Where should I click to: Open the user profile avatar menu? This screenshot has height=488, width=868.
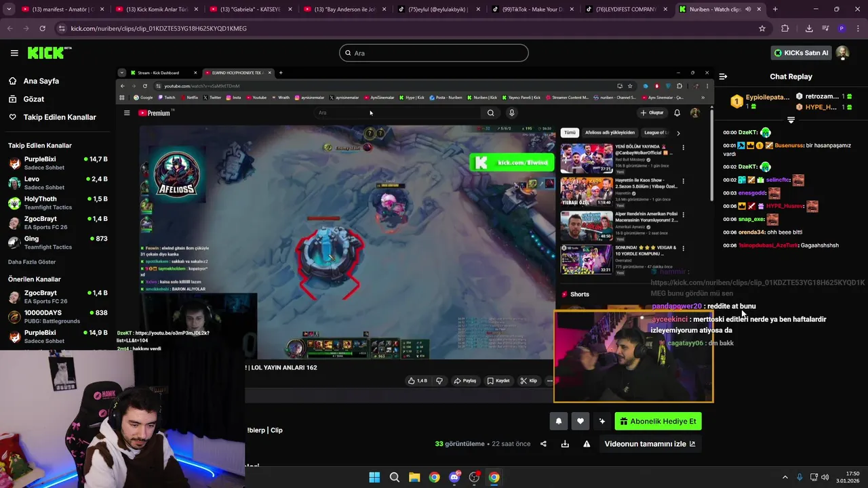click(842, 53)
